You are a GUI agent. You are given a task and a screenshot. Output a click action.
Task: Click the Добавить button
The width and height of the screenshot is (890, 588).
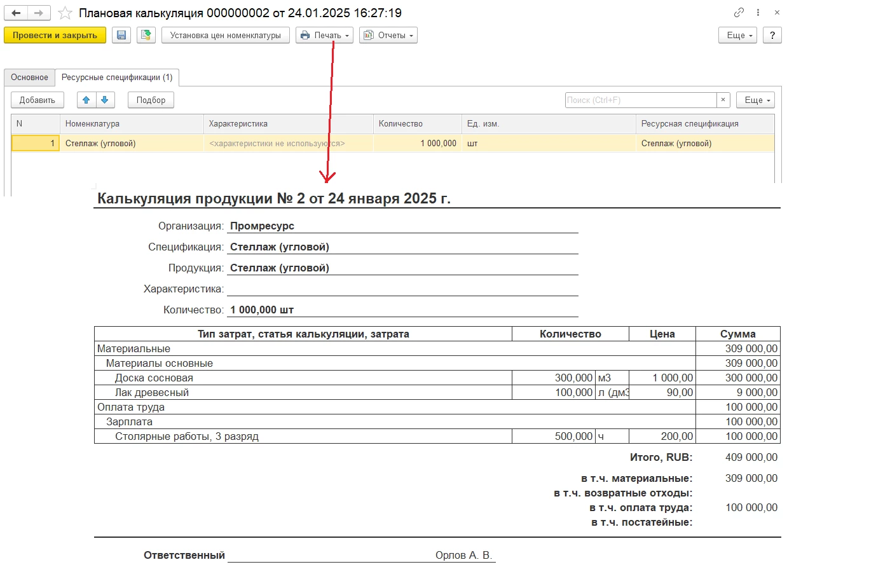(x=38, y=100)
